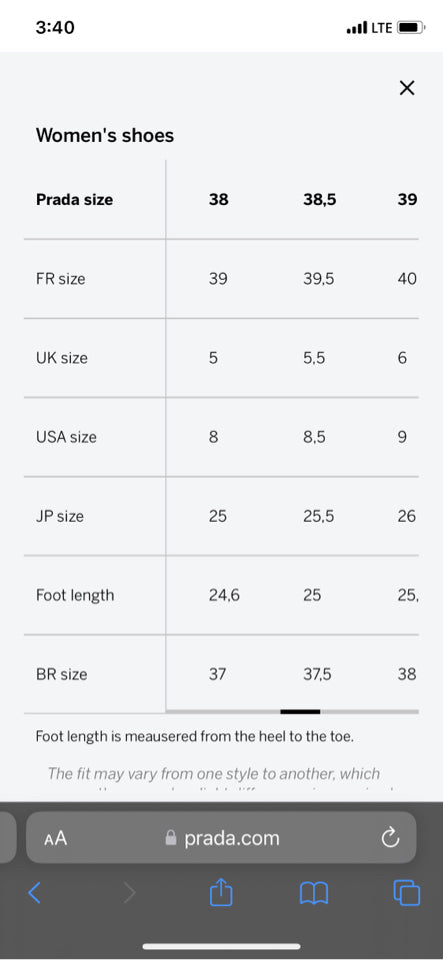Show open tabs with the tabs icon

[x=406, y=893]
